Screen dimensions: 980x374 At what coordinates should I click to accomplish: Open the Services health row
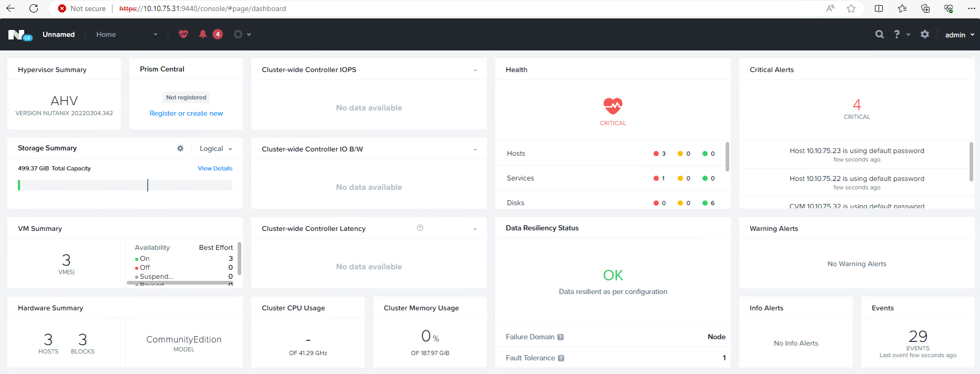click(x=610, y=178)
